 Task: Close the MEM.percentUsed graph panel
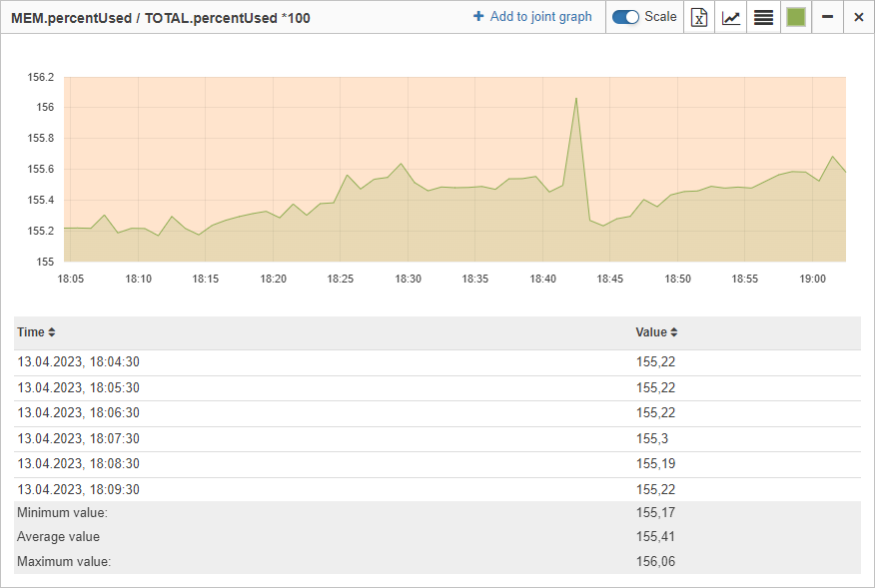[x=859, y=17]
